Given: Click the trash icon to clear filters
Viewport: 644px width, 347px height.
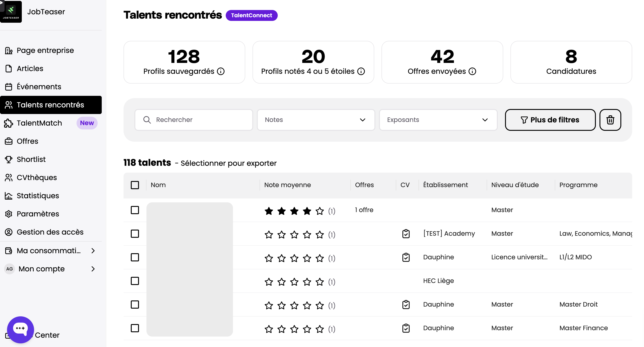Looking at the screenshot, I should (x=610, y=120).
